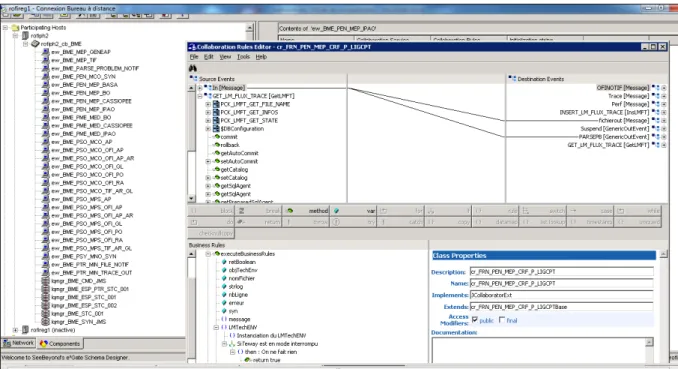The height and width of the screenshot is (369, 678).
Task: Click the Participating Hosts folder icon
Action: (15, 27)
